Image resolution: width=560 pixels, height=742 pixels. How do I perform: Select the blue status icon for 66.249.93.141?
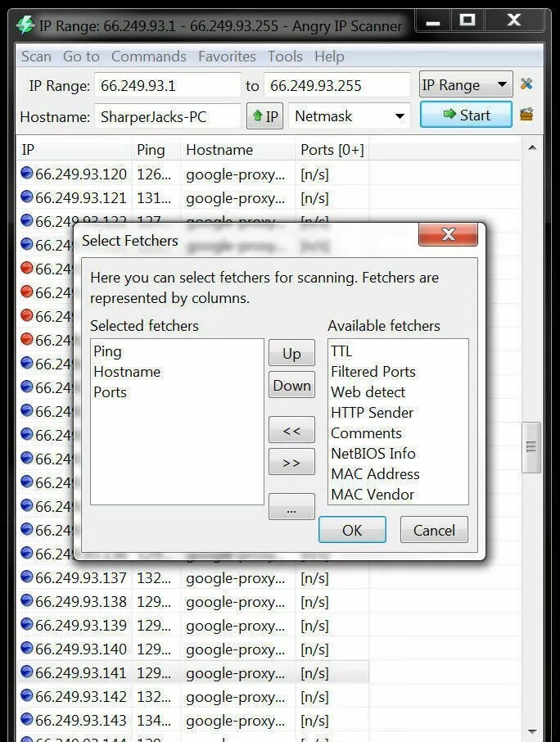(x=27, y=672)
